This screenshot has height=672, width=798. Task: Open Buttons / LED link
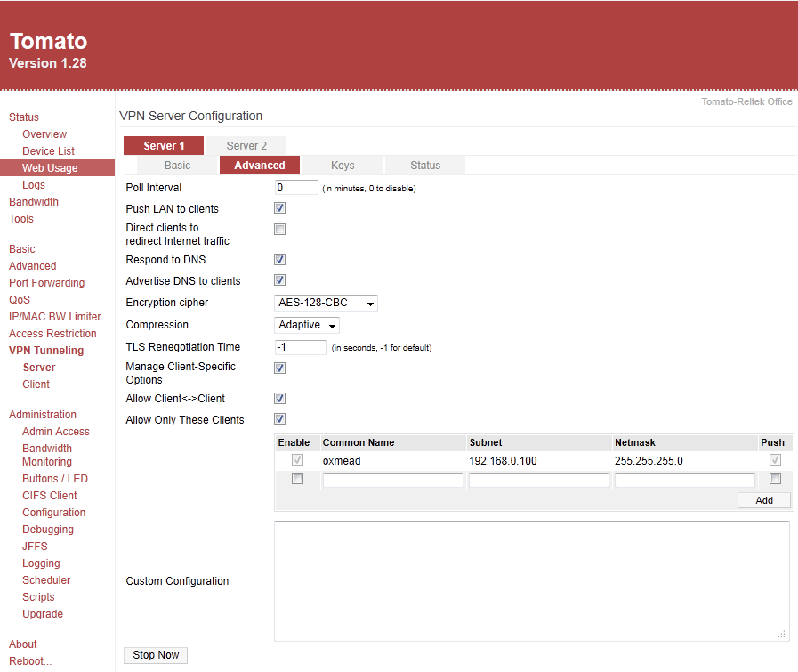[x=55, y=479]
